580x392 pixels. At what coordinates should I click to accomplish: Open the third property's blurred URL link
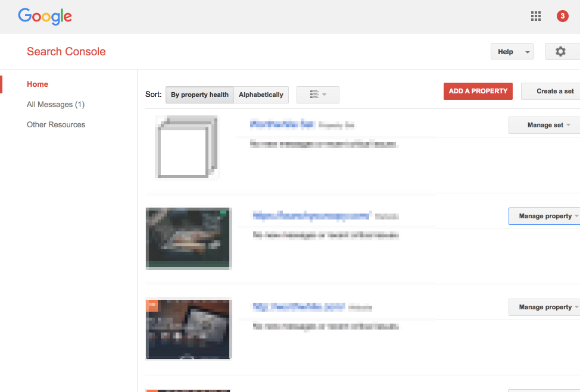(x=299, y=307)
